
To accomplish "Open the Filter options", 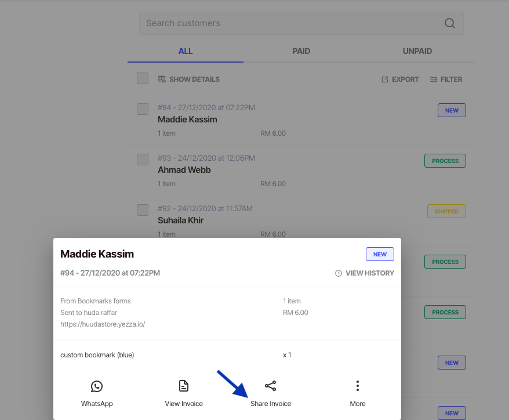I will tap(446, 79).
